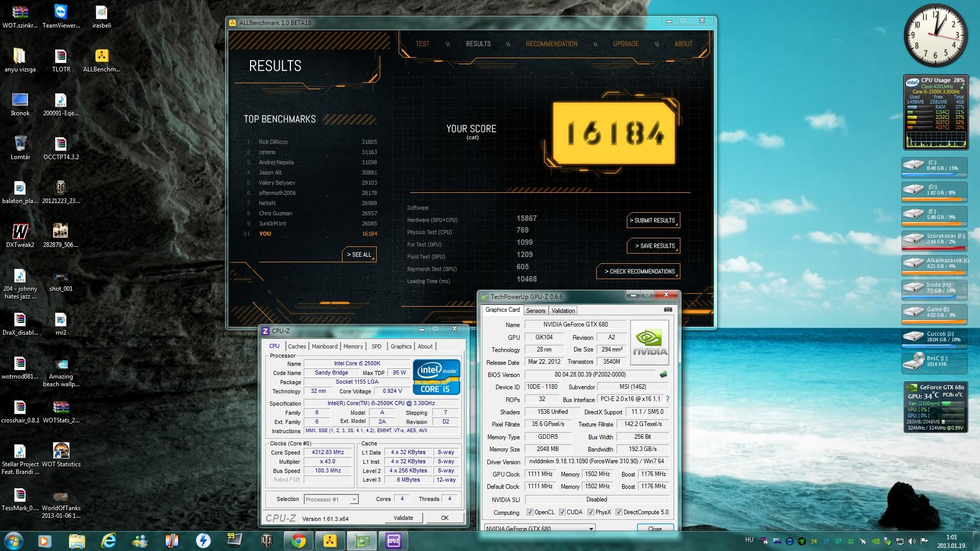Viewport: 980px width, 551px height.
Task: Toggle the PhysX checkbox in GPU-Z
Action: click(591, 512)
